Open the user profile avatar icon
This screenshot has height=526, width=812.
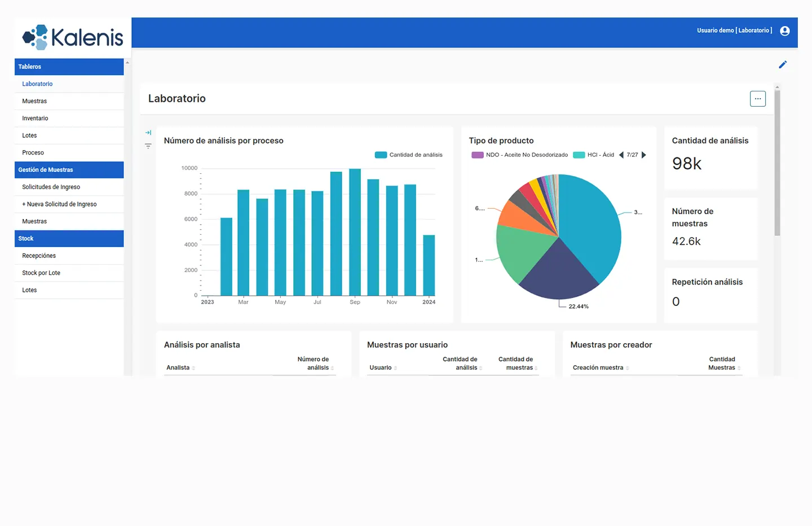pyautogui.click(x=784, y=31)
